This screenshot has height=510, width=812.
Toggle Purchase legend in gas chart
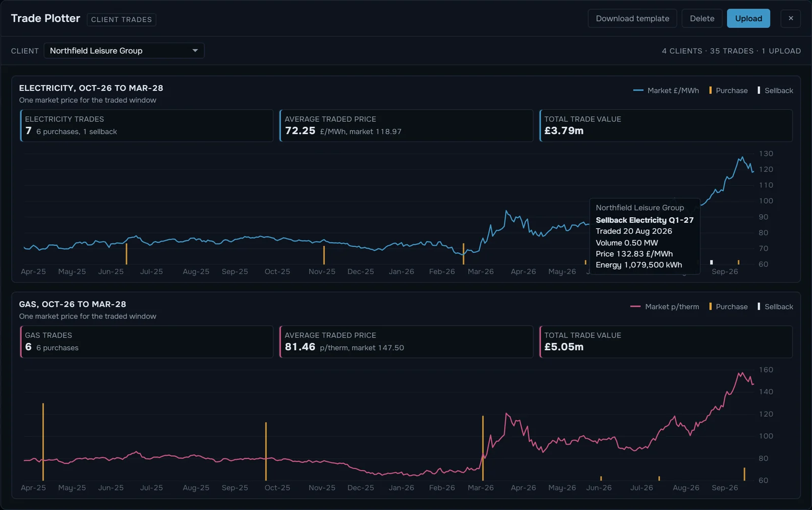(x=728, y=307)
